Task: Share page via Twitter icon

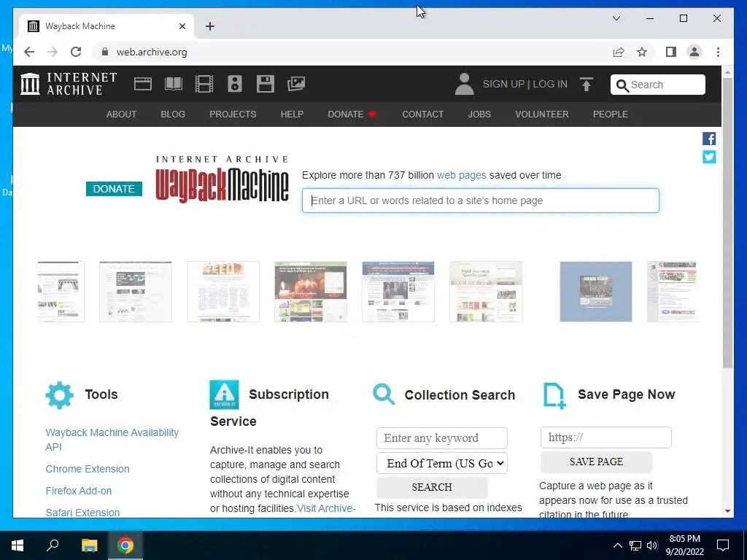Action: point(709,157)
